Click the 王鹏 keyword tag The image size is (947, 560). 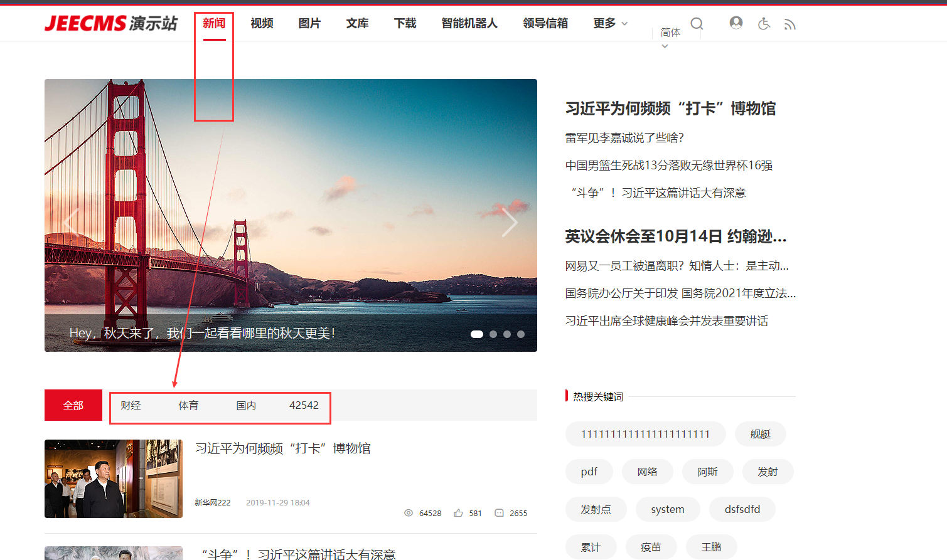pyautogui.click(x=712, y=547)
